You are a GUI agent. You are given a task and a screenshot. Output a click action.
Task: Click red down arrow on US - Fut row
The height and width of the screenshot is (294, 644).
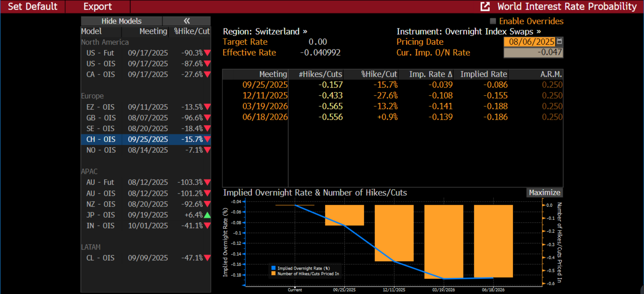coord(207,53)
